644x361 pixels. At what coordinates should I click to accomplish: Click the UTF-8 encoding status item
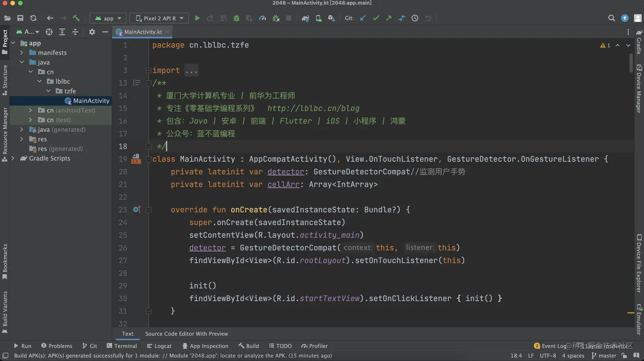point(548,356)
